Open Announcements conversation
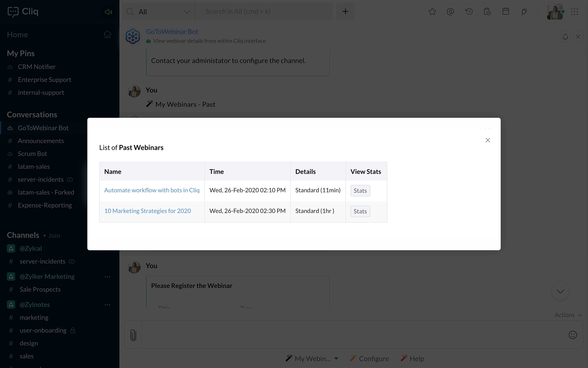Screen dimensions: 588x368 pyautogui.click(x=41, y=141)
